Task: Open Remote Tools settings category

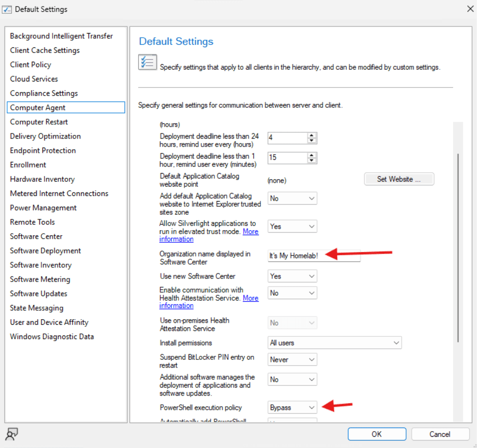Action: pos(32,222)
